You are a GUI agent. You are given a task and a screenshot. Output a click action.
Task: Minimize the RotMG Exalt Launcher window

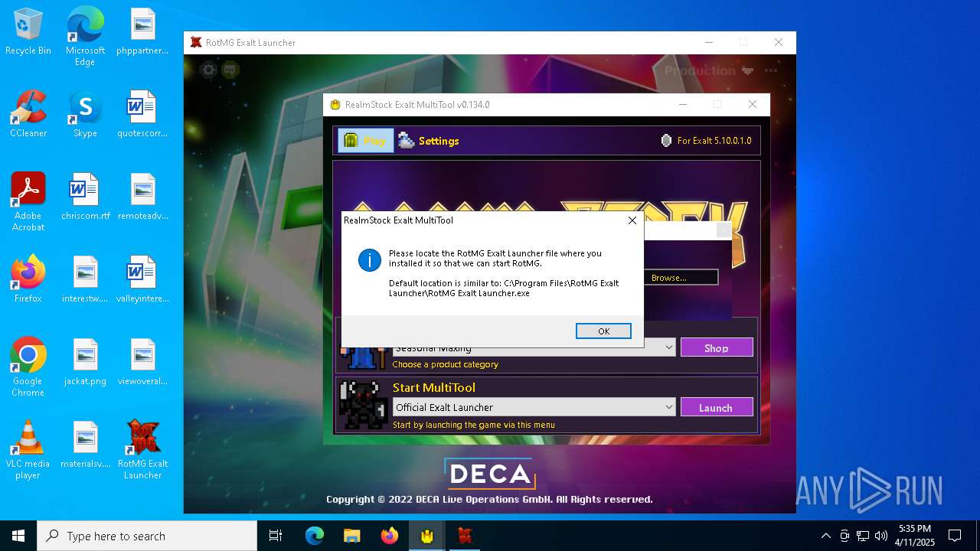click(x=707, y=42)
